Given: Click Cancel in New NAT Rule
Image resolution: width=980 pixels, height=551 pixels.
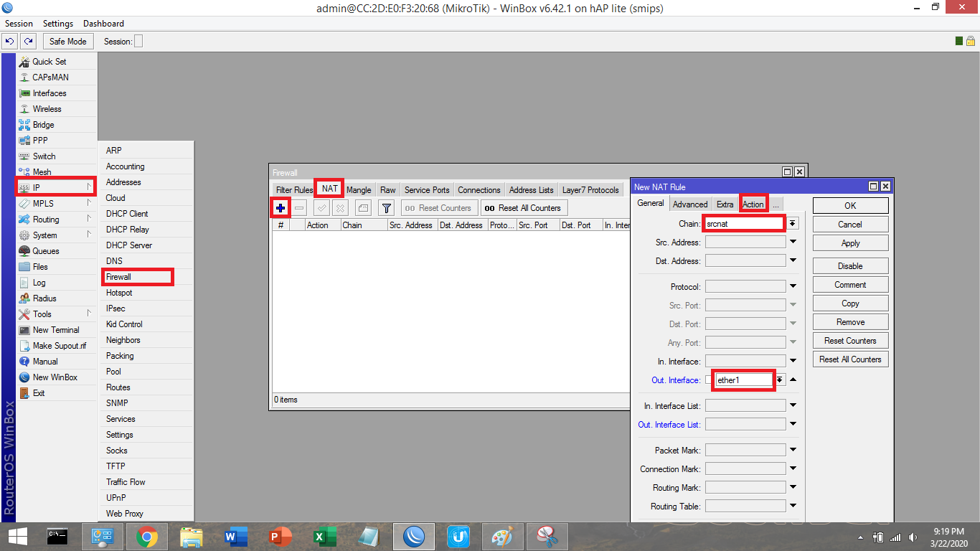Looking at the screenshot, I should (850, 225).
